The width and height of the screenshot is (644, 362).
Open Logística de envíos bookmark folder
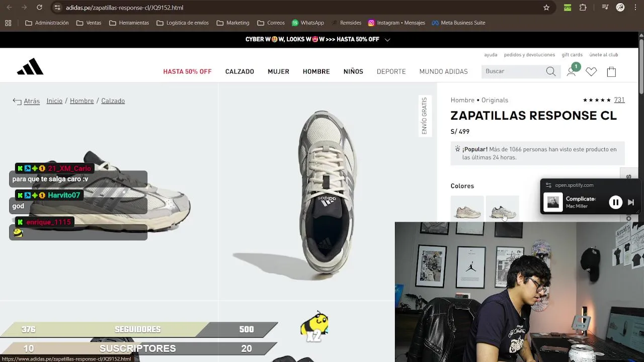click(183, 23)
